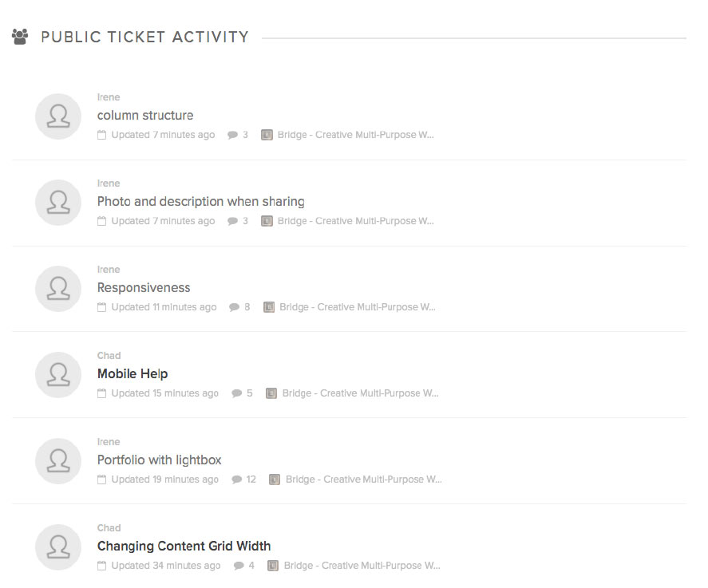708x588 pixels.
Task: Open the column structure ticket
Action: [x=145, y=116]
